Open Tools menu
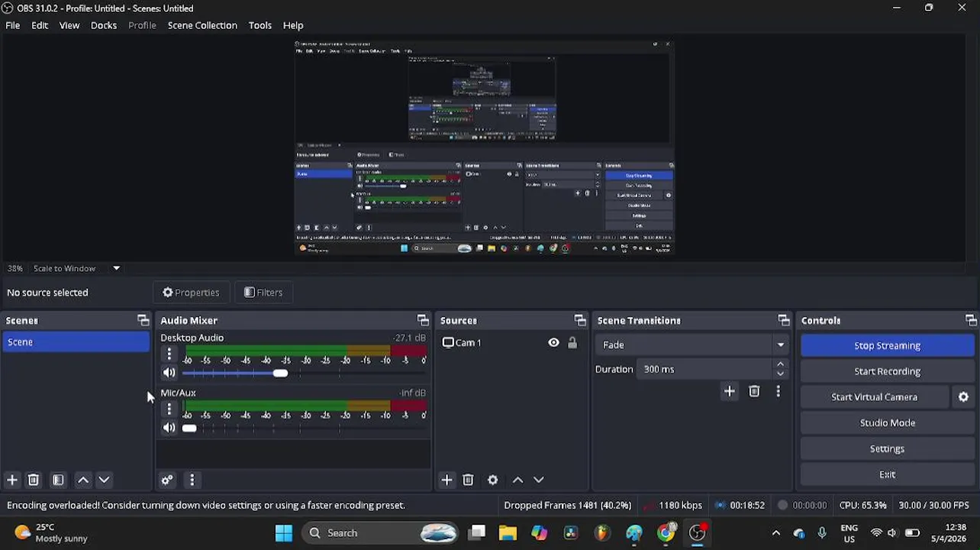 [x=260, y=25]
